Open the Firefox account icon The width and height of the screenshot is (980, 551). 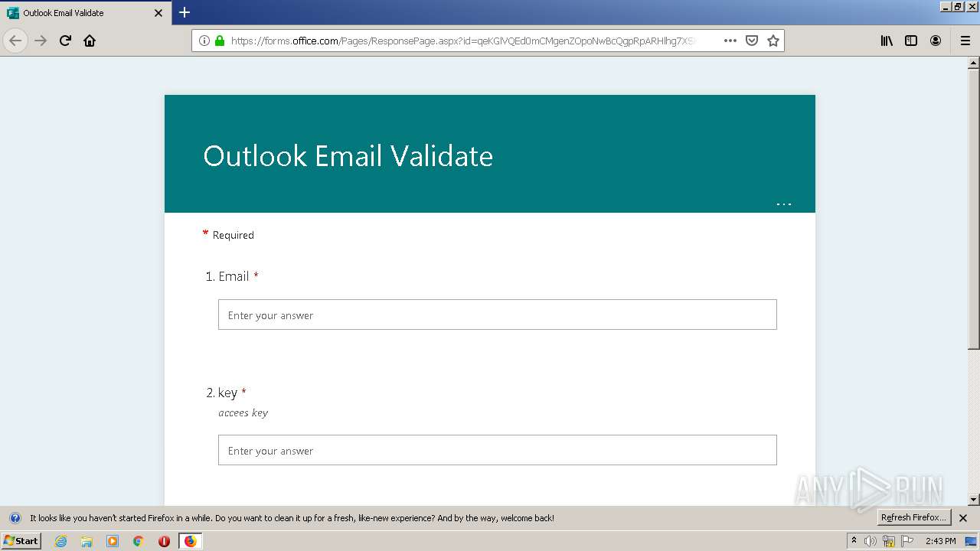(936, 41)
